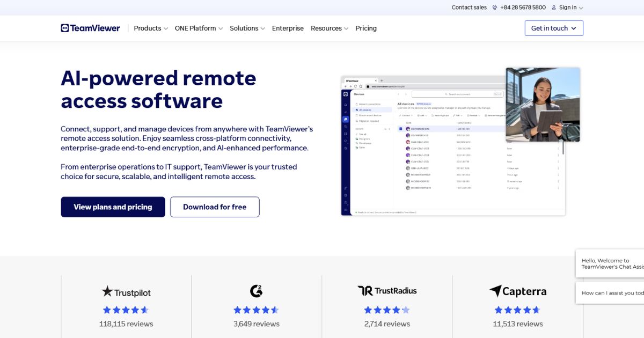Click the Capterra logo
644x338 pixels.
pos(518,291)
